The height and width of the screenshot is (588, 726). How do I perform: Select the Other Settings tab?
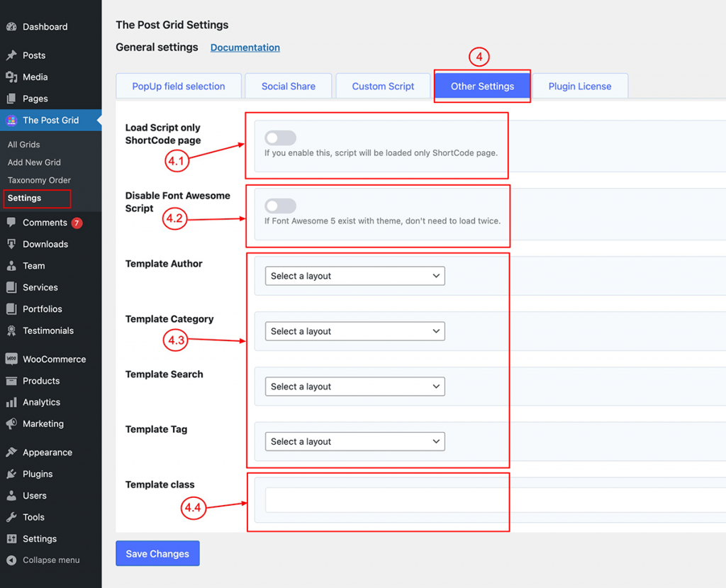[x=482, y=87]
